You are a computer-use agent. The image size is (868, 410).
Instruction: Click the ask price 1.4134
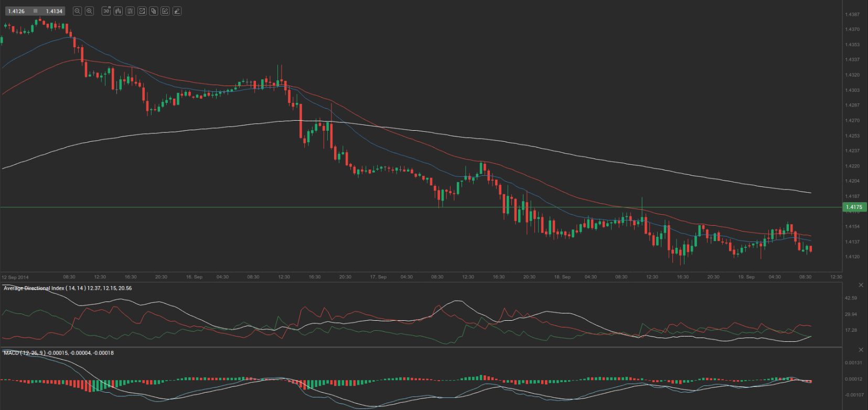[54, 11]
